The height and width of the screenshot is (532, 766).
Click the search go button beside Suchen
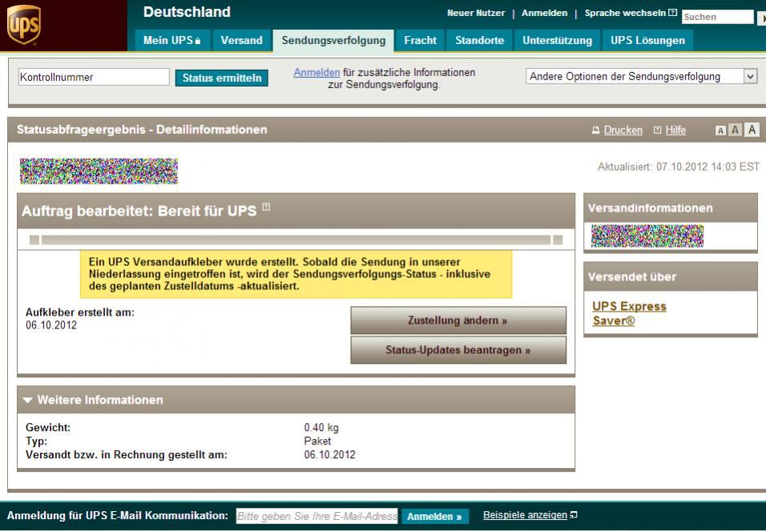(x=761, y=18)
